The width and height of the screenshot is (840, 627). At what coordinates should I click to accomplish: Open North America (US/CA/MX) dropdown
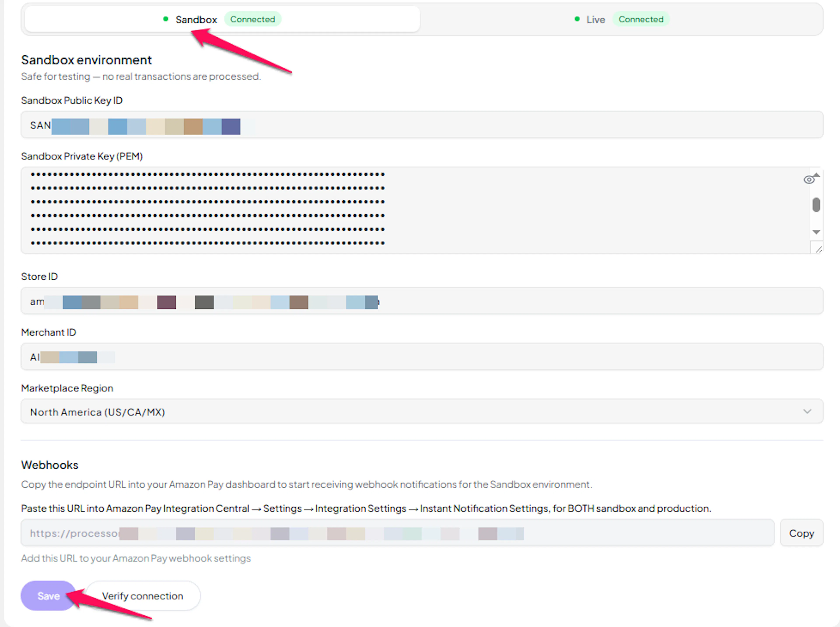pyautogui.click(x=422, y=412)
